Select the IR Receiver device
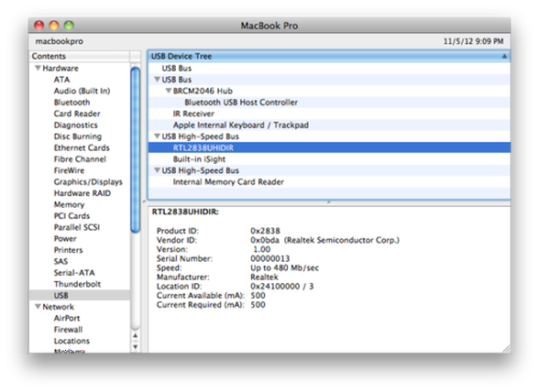The image size is (539, 392). click(329, 114)
